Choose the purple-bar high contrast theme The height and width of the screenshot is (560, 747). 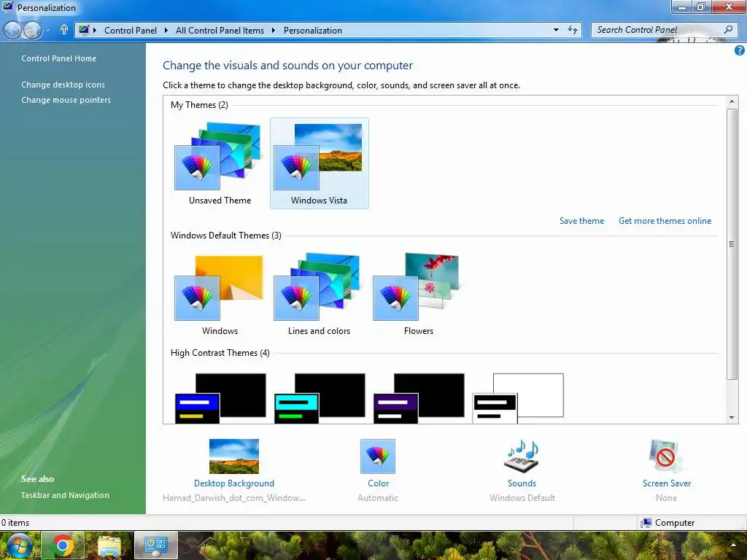(419, 398)
